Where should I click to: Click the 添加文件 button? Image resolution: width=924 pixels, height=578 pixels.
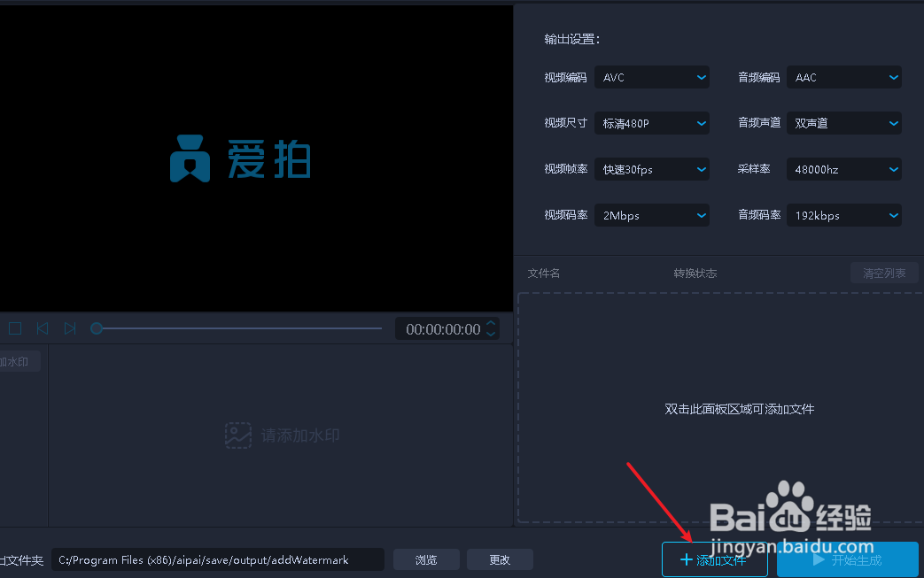coord(714,559)
